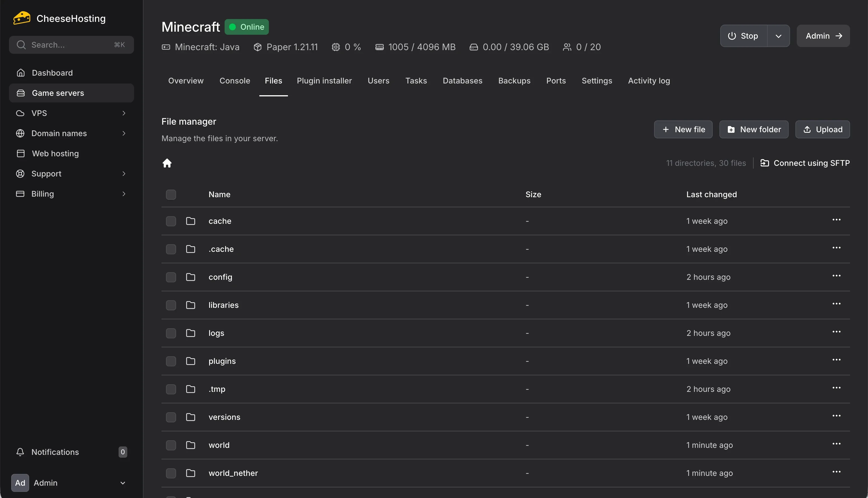Open the Game servers sidebar icon

coord(20,93)
